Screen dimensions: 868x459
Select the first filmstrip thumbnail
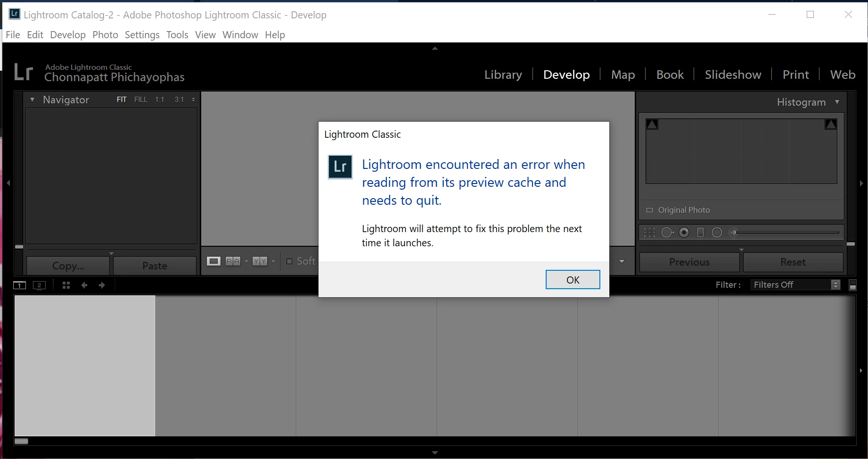85,366
